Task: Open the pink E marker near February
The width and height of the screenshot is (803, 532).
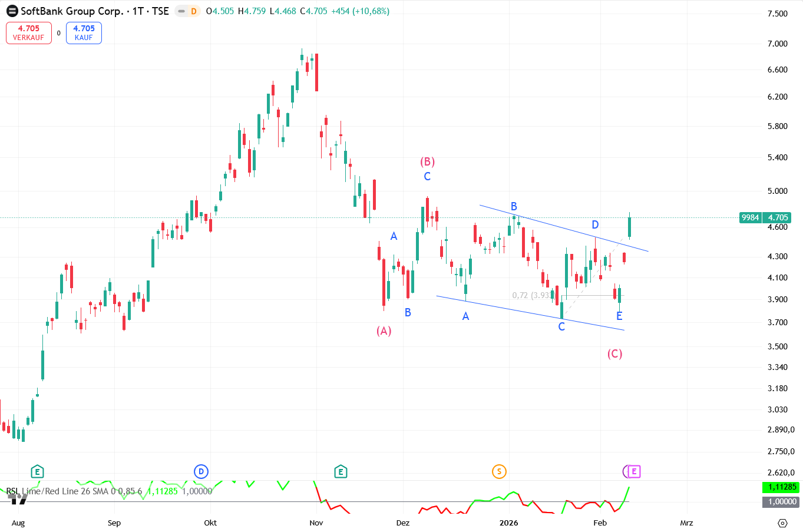Action: pyautogui.click(x=634, y=471)
